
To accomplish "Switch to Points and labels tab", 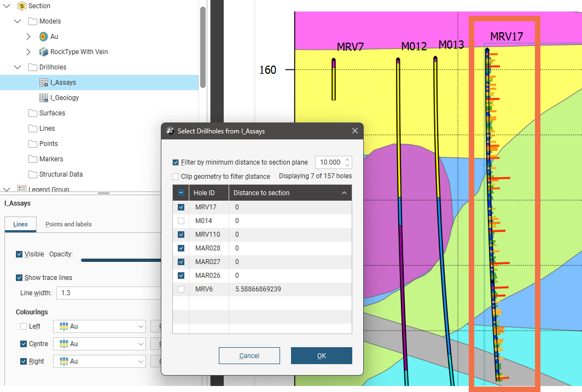I will [x=68, y=224].
